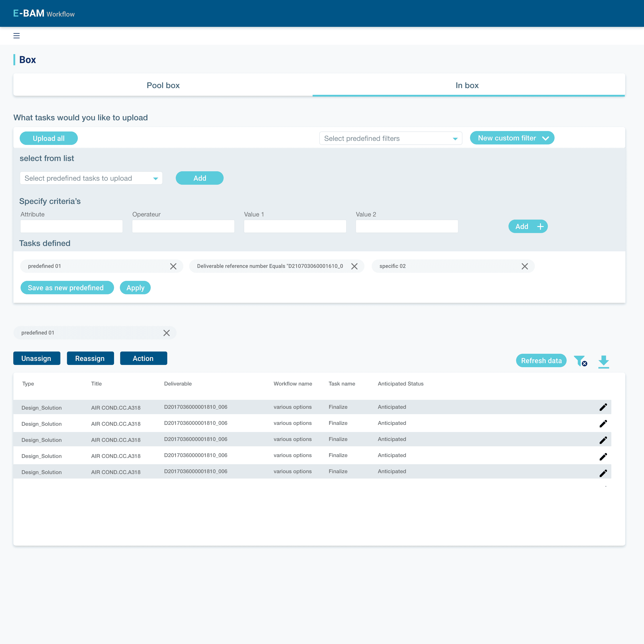Remove the Deliverable reference number criteria chip
The width and height of the screenshot is (644, 644).
[354, 266]
